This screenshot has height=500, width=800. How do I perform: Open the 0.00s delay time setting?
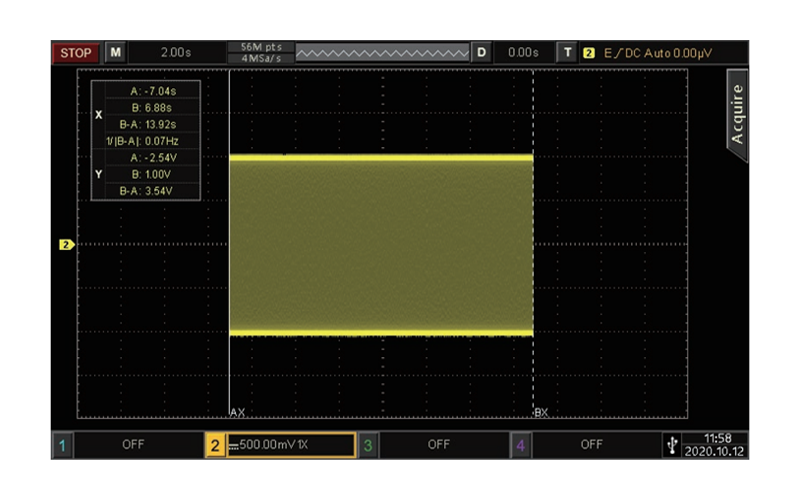point(523,53)
